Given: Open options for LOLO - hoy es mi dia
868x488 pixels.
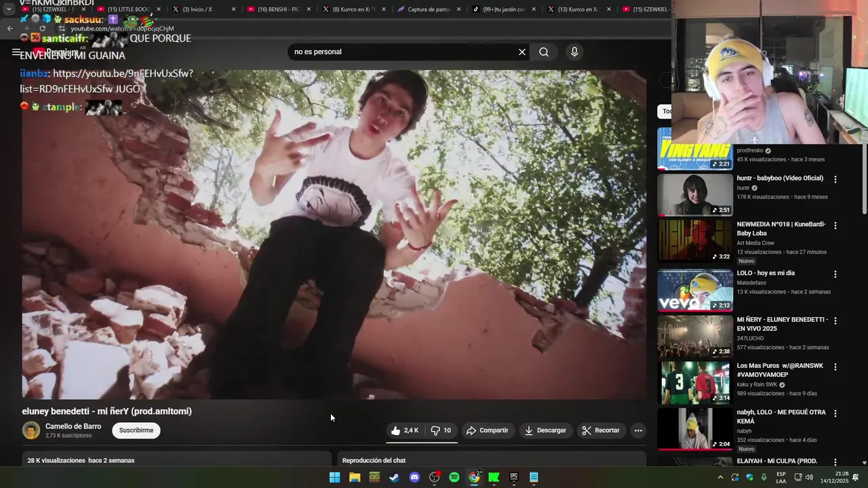Looking at the screenshot, I should point(835,274).
